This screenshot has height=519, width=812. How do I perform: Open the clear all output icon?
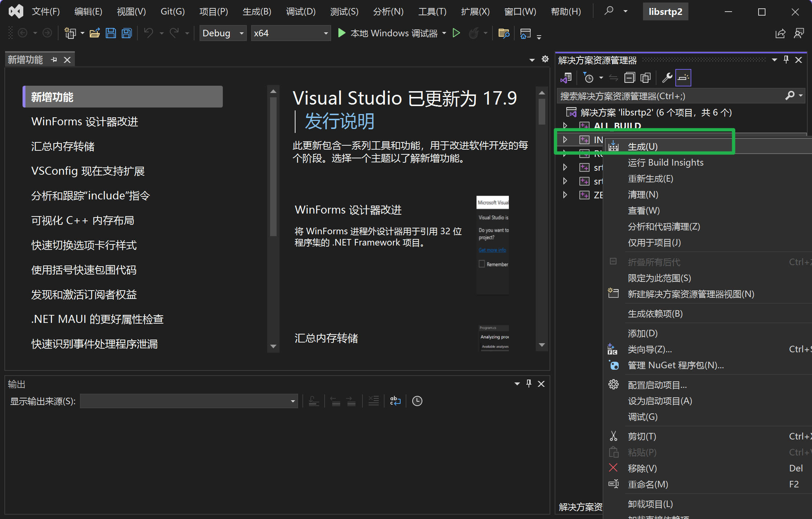[x=374, y=401]
